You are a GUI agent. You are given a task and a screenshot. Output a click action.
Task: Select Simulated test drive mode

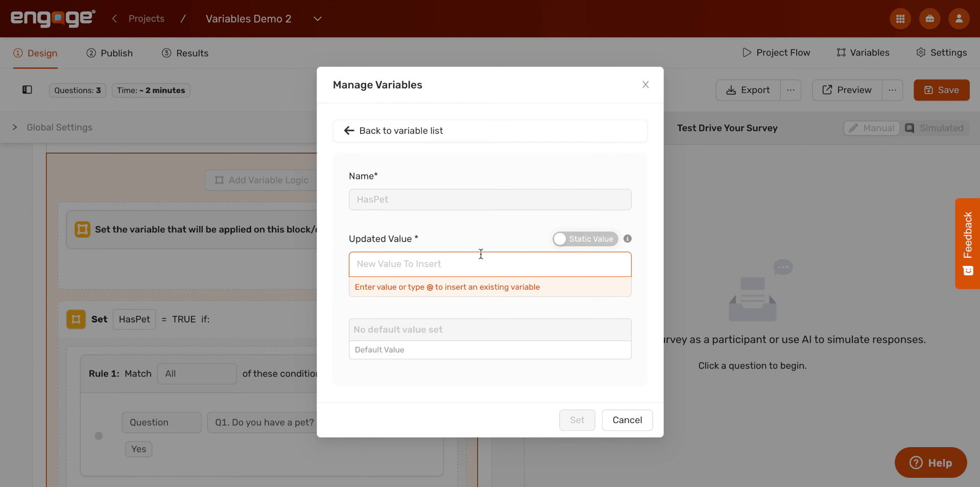(x=935, y=128)
